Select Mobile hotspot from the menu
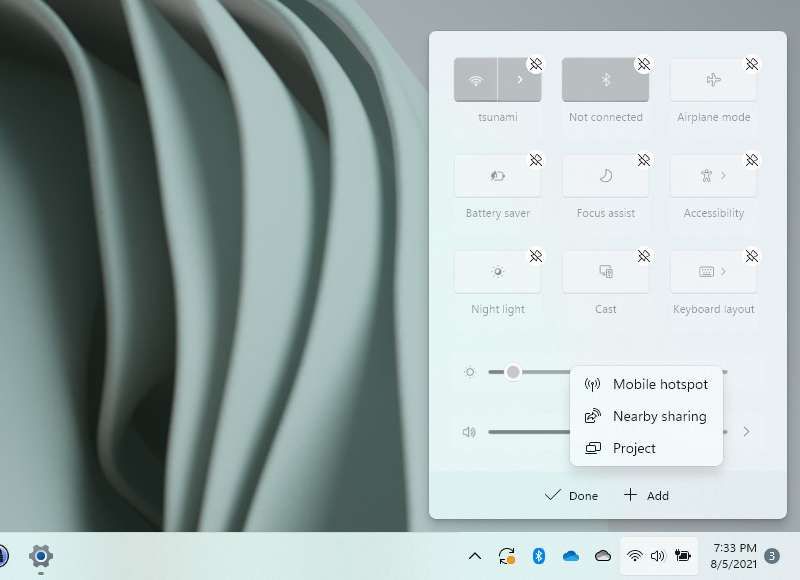 [x=659, y=384]
